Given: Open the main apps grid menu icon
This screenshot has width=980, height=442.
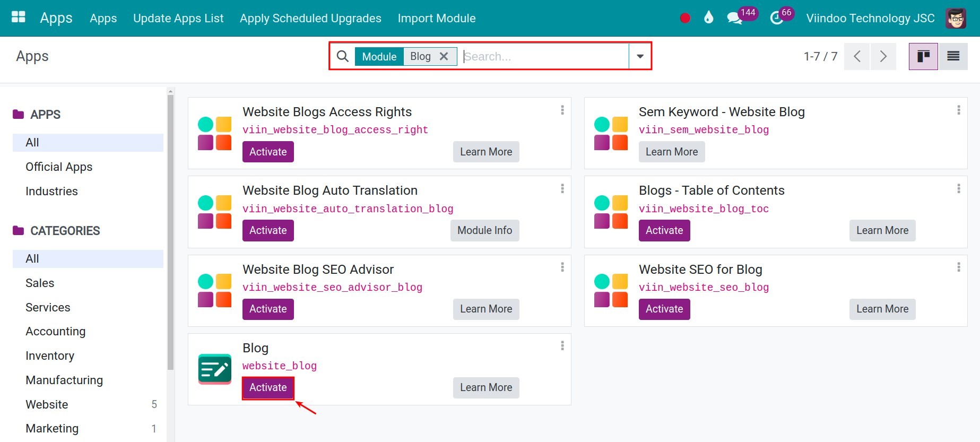Looking at the screenshot, I should pyautogui.click(x=19, y=18).
